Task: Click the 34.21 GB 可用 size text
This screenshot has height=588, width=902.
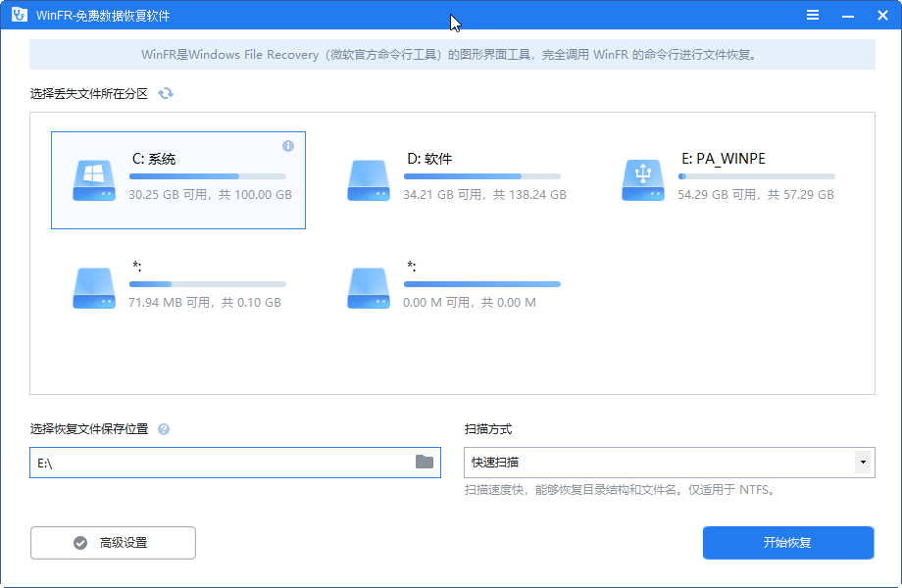Action: point(485,194)
